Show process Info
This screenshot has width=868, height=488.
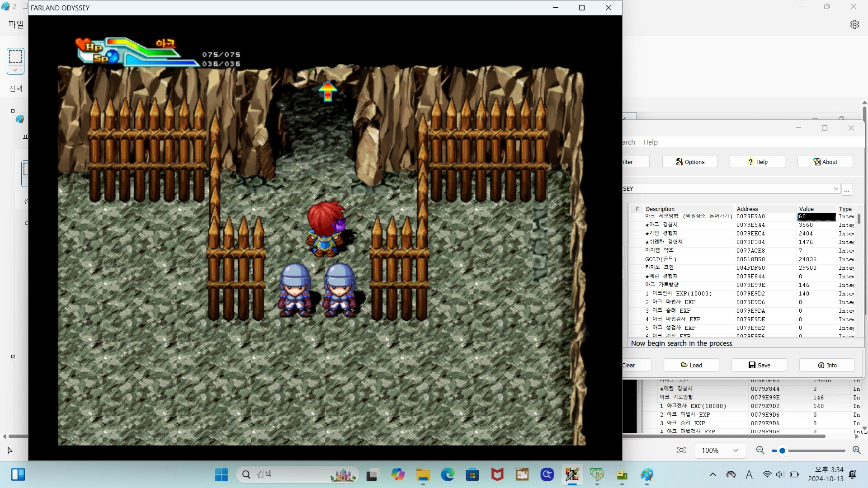pos(827,365)
